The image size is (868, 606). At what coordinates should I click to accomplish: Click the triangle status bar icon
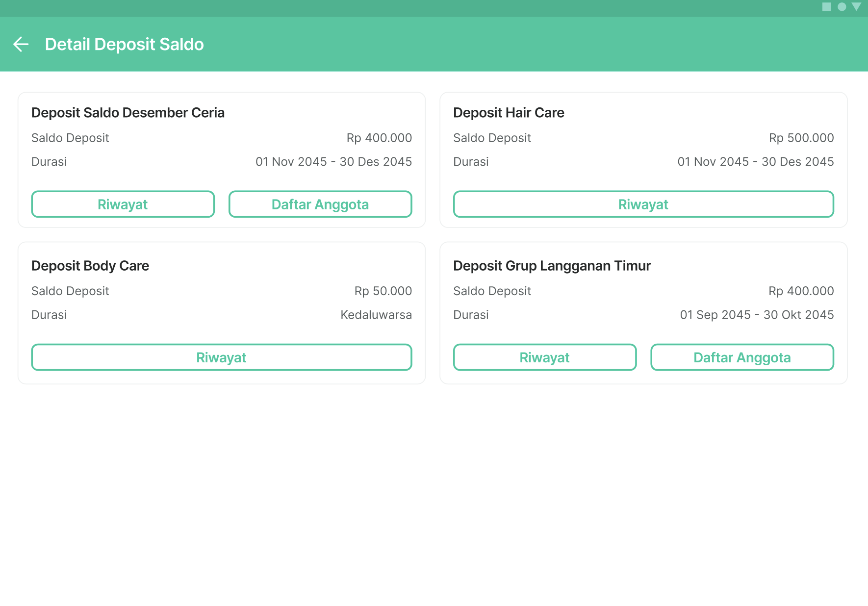(x=857, y=7)
